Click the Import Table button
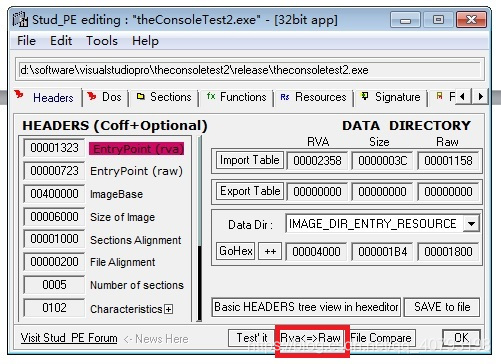This screenshot has height=364, width=501. coord(250,160)
